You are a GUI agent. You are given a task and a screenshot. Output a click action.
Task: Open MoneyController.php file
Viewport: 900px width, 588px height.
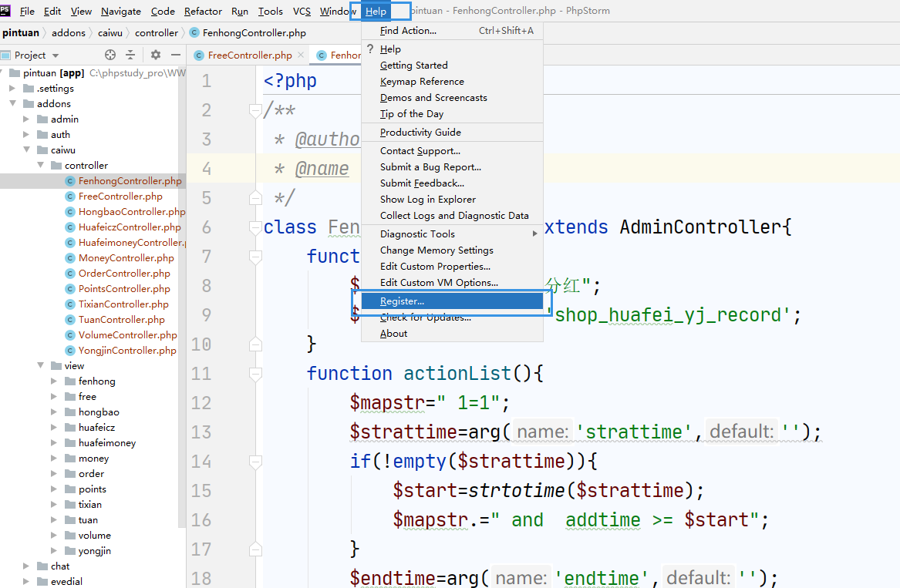tap(126, 258)
